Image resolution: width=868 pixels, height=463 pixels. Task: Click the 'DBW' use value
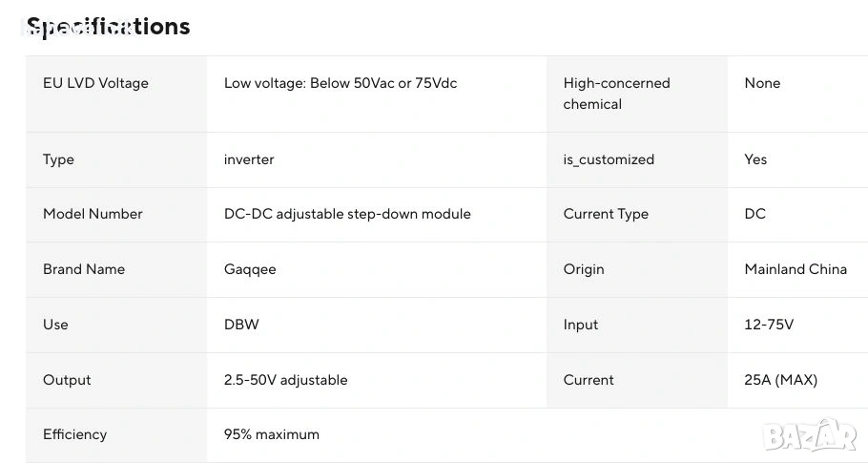(241, 325)
